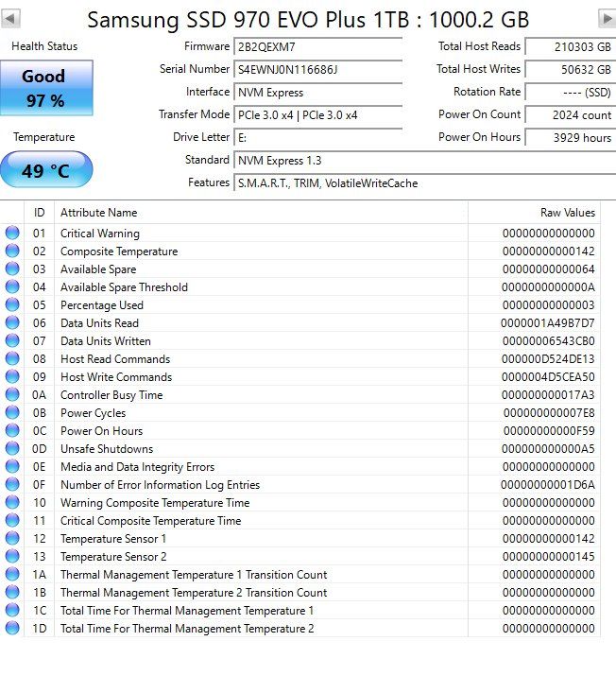Select Power On Hours value 3929 hours
This screenshot has width=616, height=676.
(x=571, y=137)
